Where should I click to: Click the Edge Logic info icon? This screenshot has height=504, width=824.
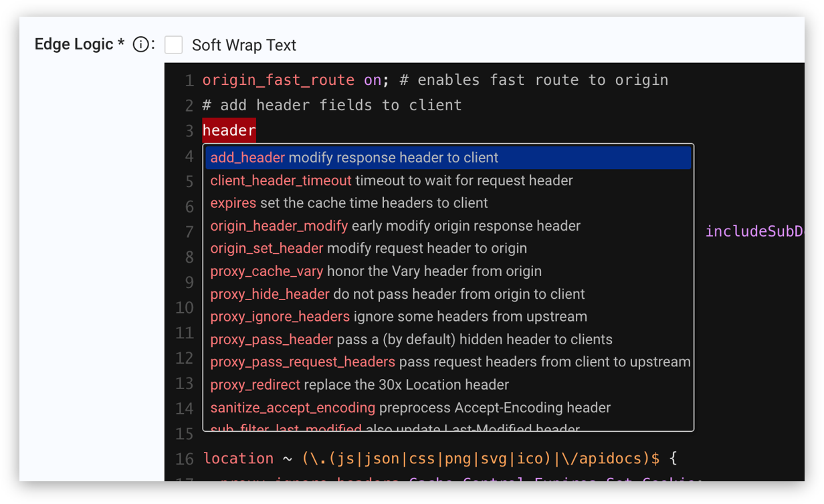pyautogui.click(x=140, y=45)
